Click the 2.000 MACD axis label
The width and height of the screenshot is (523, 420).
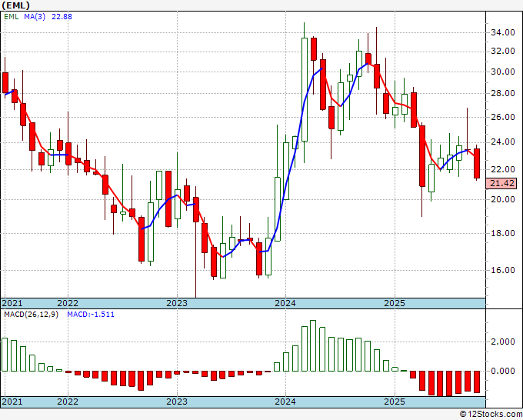point(502,342)
